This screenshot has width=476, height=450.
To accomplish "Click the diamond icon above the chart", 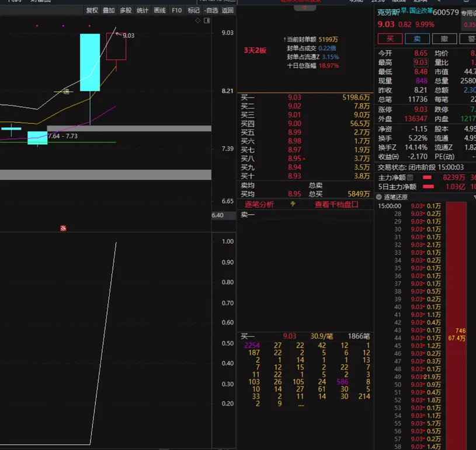I will pos(198,20).
